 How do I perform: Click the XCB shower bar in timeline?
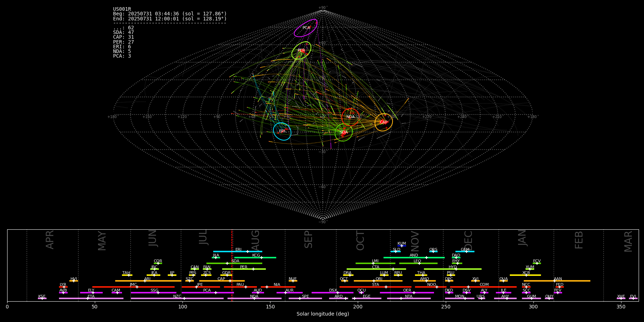(525, 275)
